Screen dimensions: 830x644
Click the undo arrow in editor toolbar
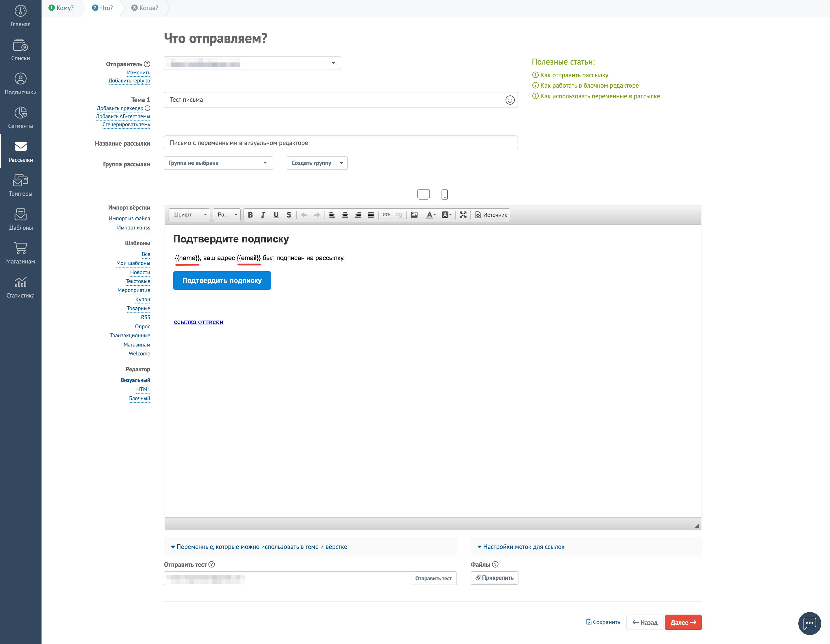pyautogui.click(x=304, y=215)
